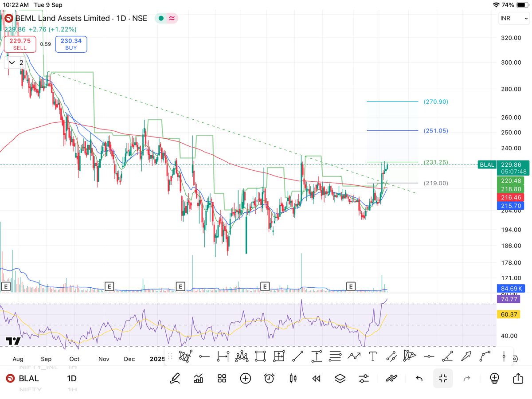Select the trend angle tool
The image size is (532, 399).
click(447, 356)
